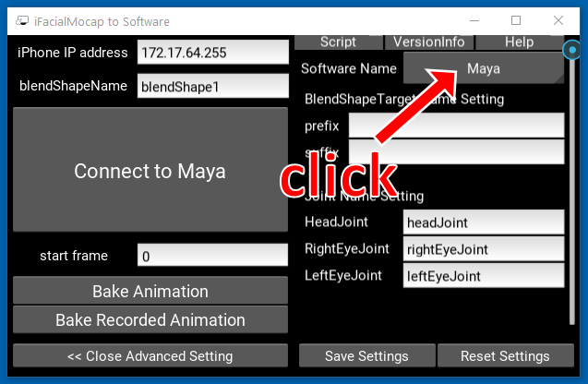The width and height of the screenshot is (588, 384).
Task: Click the 'Software Name' label
Action: click(x=349, y=68)
